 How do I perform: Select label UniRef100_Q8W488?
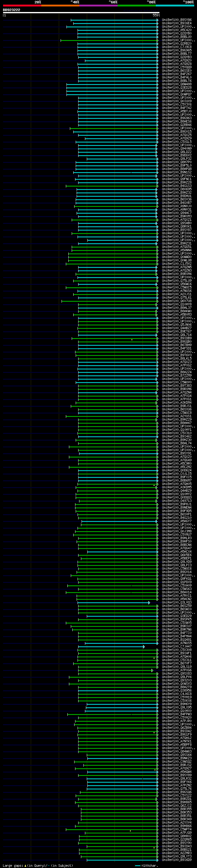(x=176, y=84)
